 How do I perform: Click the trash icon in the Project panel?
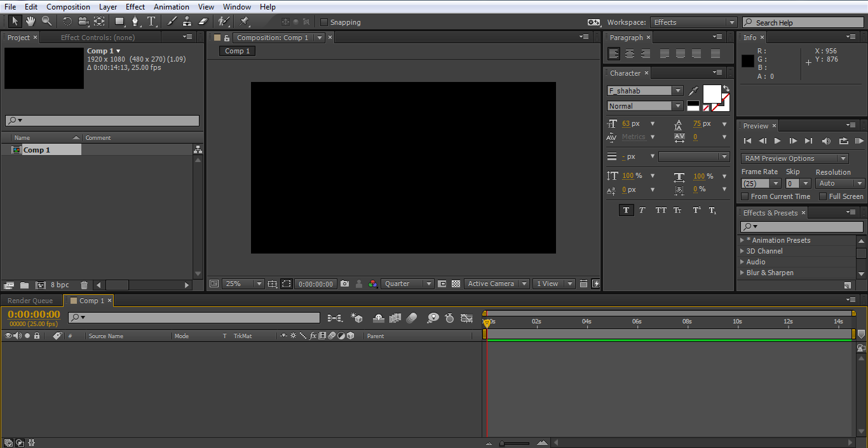tap(84, 285)
